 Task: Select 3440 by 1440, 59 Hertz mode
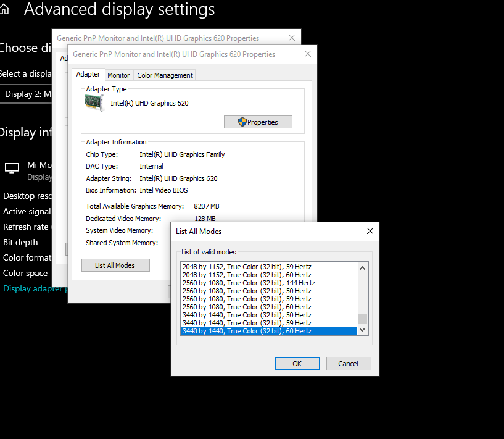point(270,323)
